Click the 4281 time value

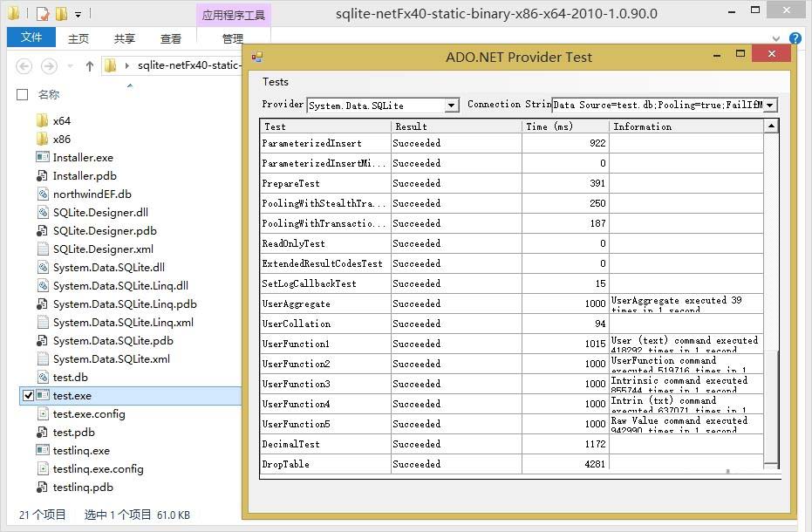595,464
